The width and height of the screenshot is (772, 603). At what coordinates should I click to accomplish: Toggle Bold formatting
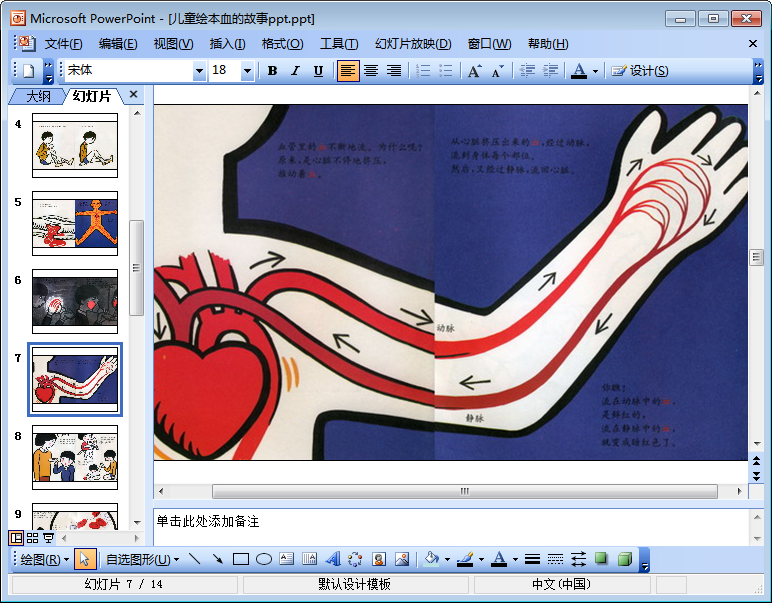[x=272, y=71]
